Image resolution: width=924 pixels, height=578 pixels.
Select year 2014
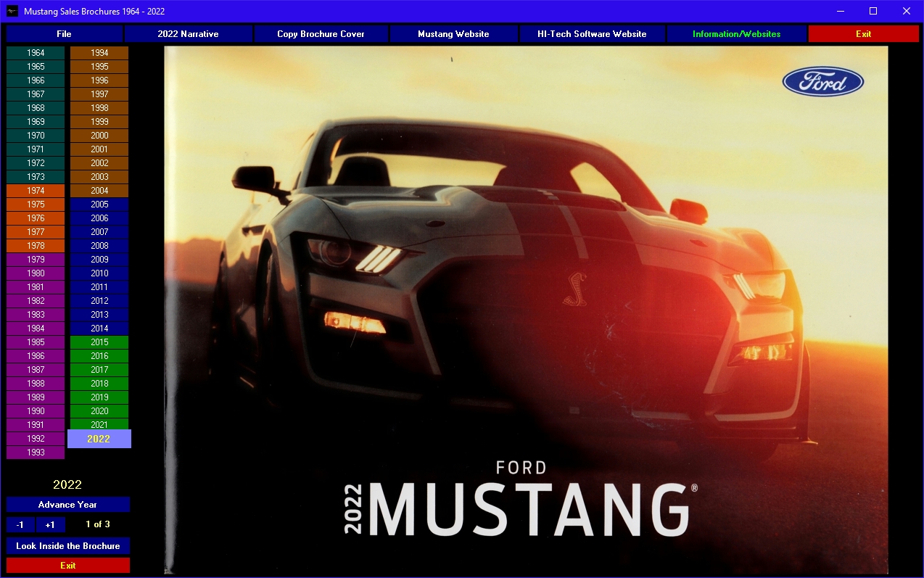point(99,329)
